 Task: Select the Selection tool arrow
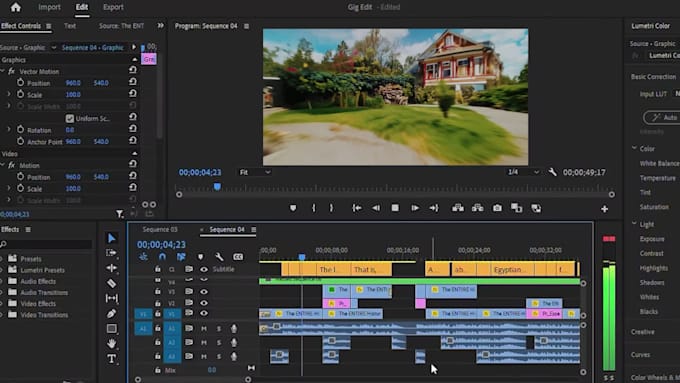click(x=111, y=238)
